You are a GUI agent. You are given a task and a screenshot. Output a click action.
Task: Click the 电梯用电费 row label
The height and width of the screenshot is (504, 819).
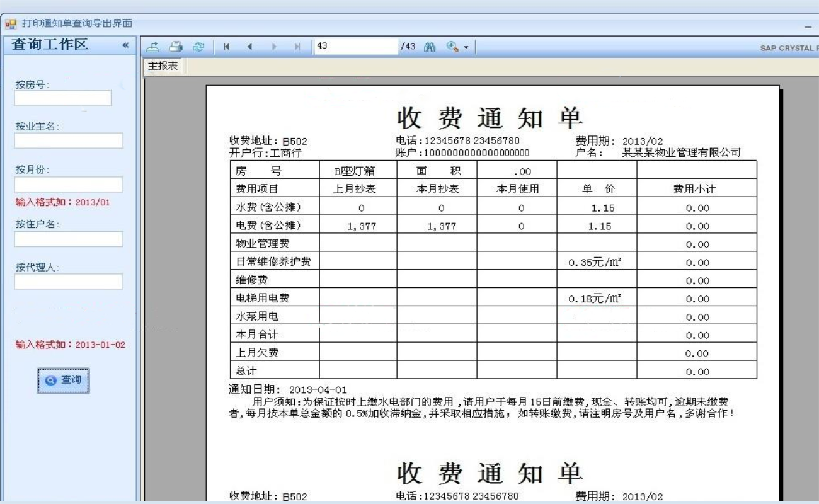click(262, 299)
